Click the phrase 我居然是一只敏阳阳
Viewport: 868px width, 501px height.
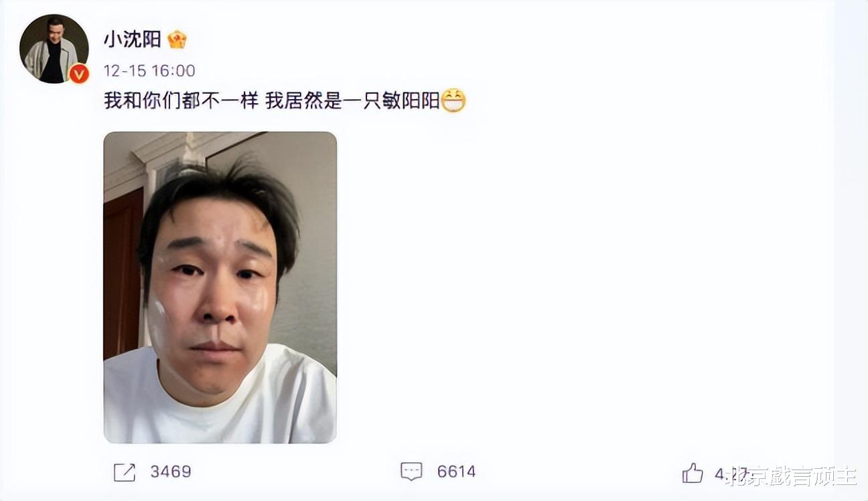pyautogui.click(x=352, y=101)
